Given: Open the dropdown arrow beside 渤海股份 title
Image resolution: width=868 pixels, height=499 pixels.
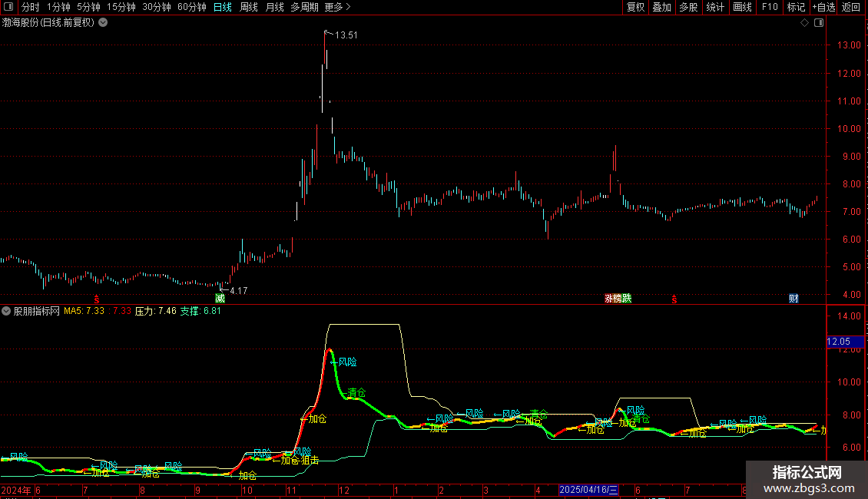Looking at the screenshot, I should (x=103, y=23).
